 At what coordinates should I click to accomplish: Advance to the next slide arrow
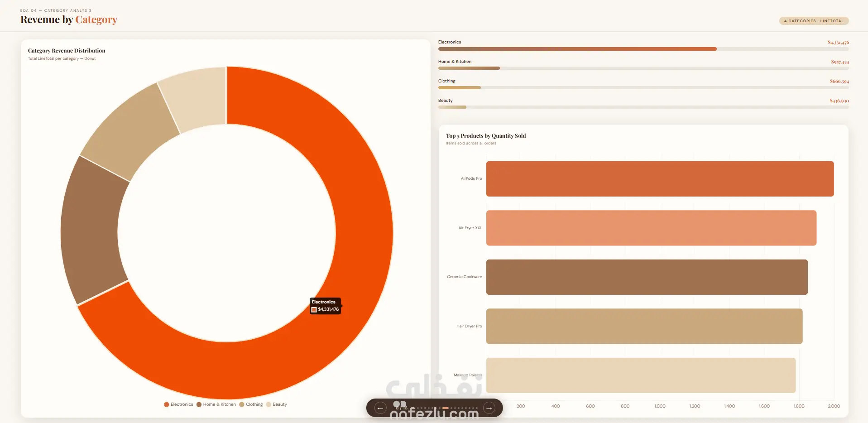pyautogui.click(x=489, y=408)
